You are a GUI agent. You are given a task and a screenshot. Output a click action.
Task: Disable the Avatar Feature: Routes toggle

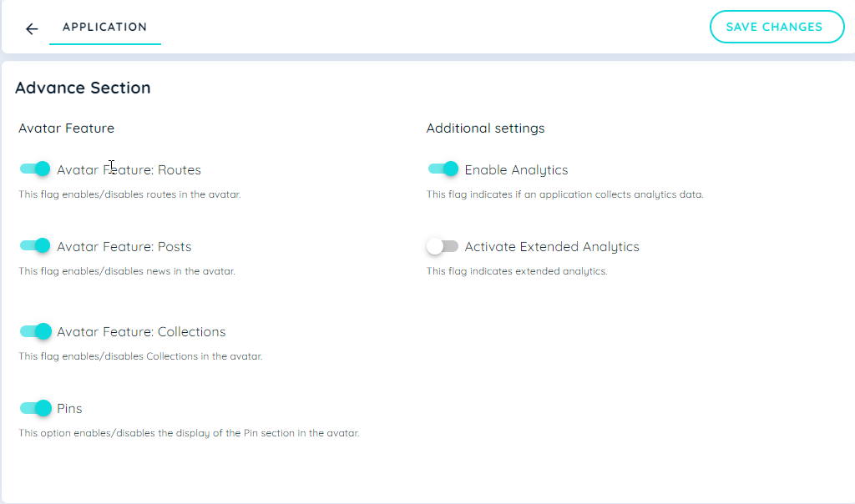tap(34, 169)
